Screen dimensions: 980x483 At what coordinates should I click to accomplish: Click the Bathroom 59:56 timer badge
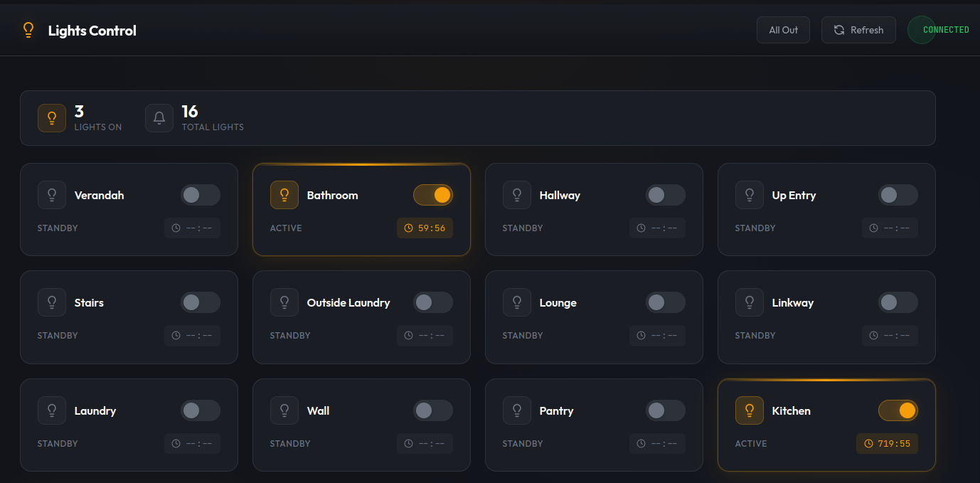pos(425,228)
